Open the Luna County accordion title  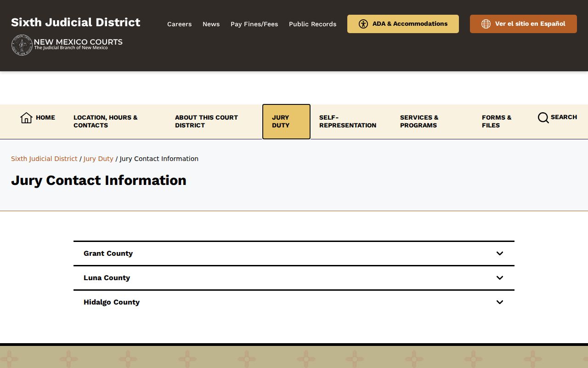point(107,278)
